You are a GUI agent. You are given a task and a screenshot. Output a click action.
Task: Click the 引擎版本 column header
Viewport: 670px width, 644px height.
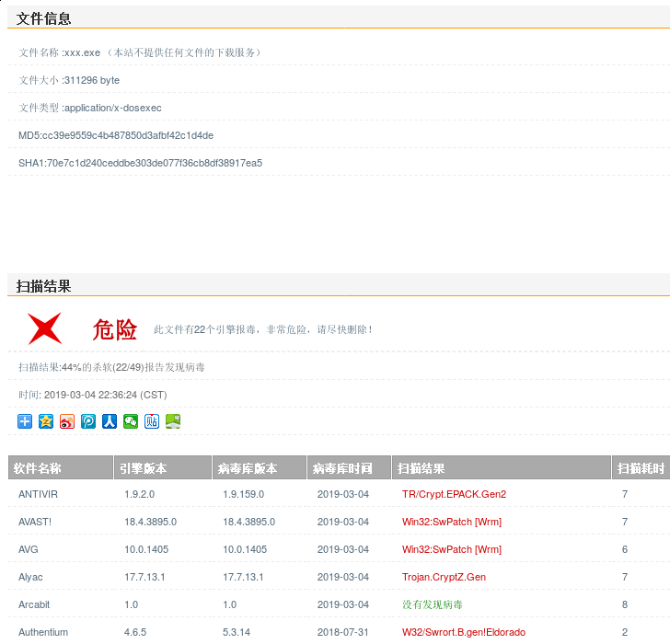click(x=163, y=468)
